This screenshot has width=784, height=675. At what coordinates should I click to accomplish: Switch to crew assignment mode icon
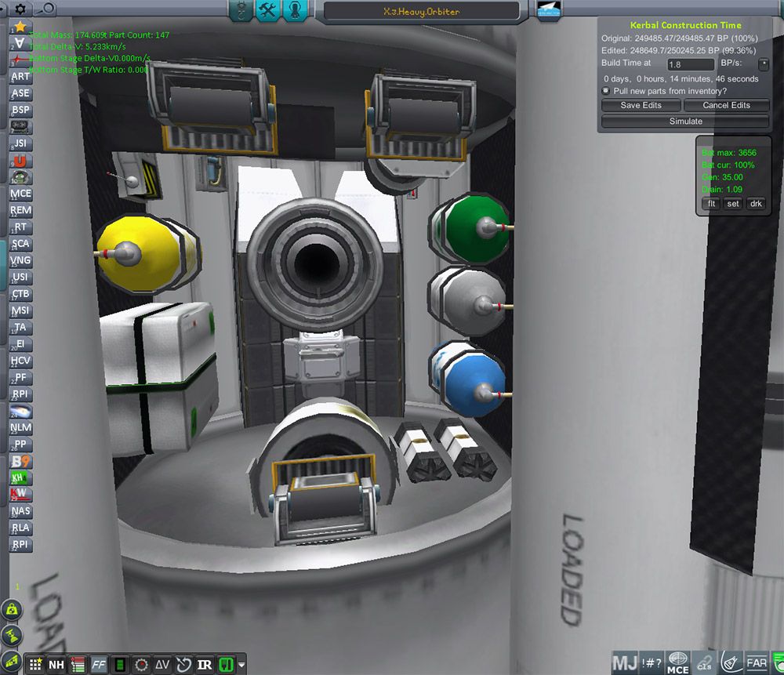pyautogui.click(x=295, y=10)
